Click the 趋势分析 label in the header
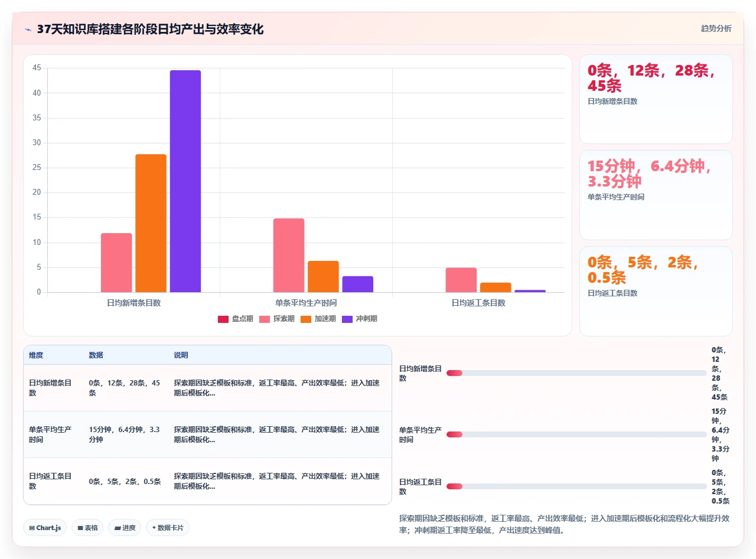Screen dimensions: 756x559 point(716,28)
